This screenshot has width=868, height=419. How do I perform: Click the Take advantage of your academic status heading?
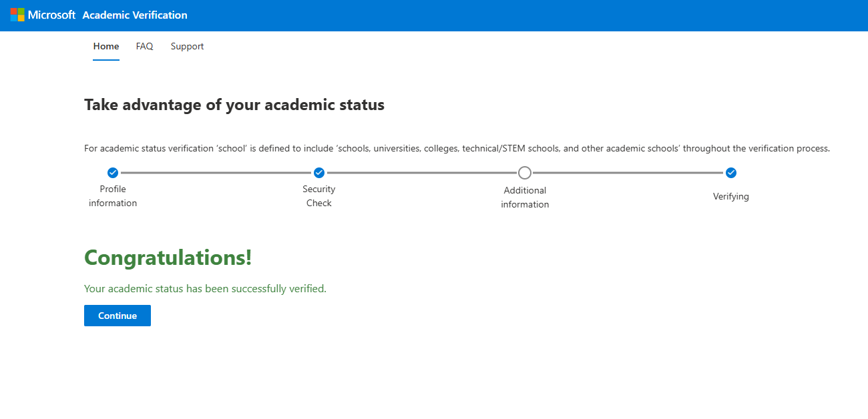pyautogui.click(x=234, y=105)
